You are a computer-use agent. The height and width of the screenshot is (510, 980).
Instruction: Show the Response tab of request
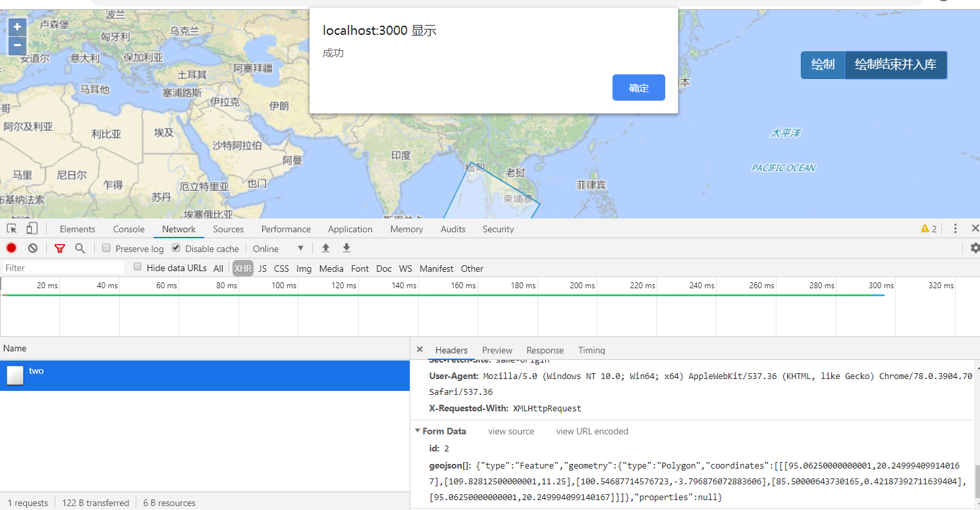click(545, 350)
